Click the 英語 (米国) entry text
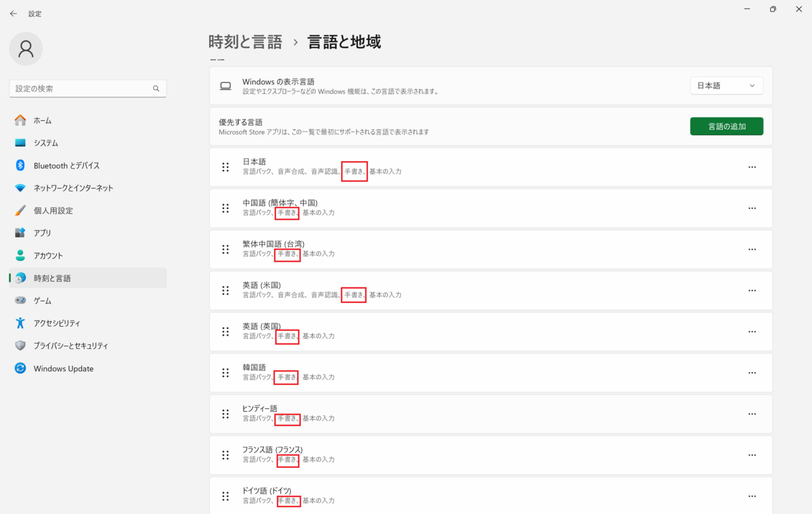 tap(262, 285)
